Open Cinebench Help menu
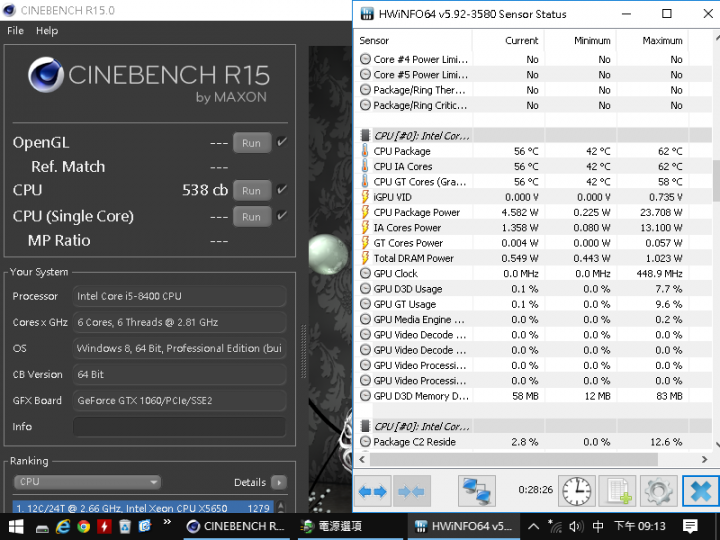Viewport: 720px width, 540px height. point(47,31)
